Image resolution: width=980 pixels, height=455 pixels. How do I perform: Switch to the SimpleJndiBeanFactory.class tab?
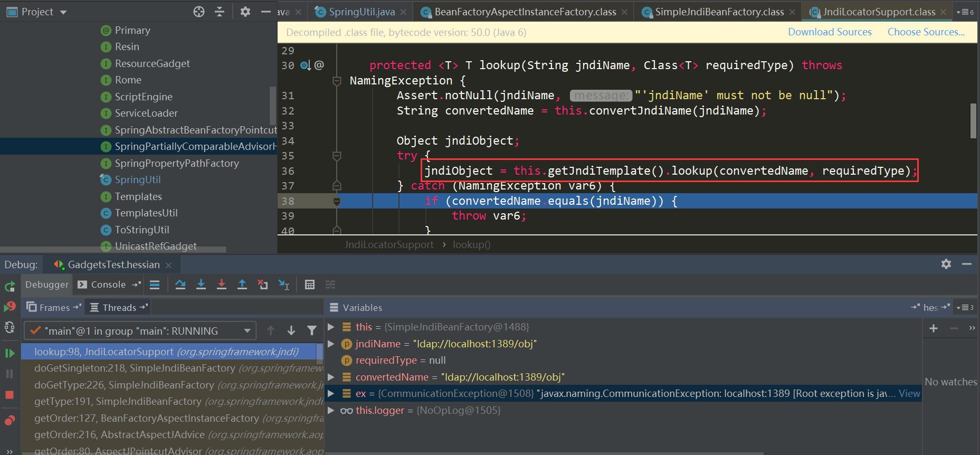tap(719, 12)
